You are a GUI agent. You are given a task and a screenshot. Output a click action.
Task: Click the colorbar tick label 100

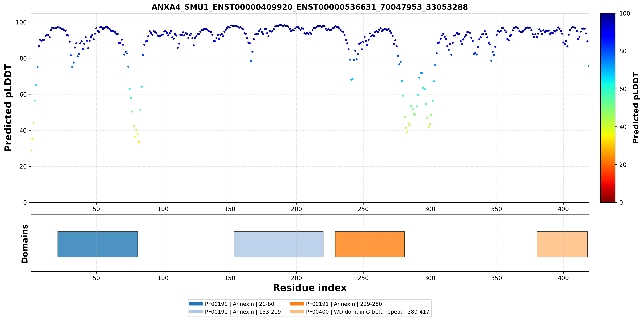[x=624, y=14]
